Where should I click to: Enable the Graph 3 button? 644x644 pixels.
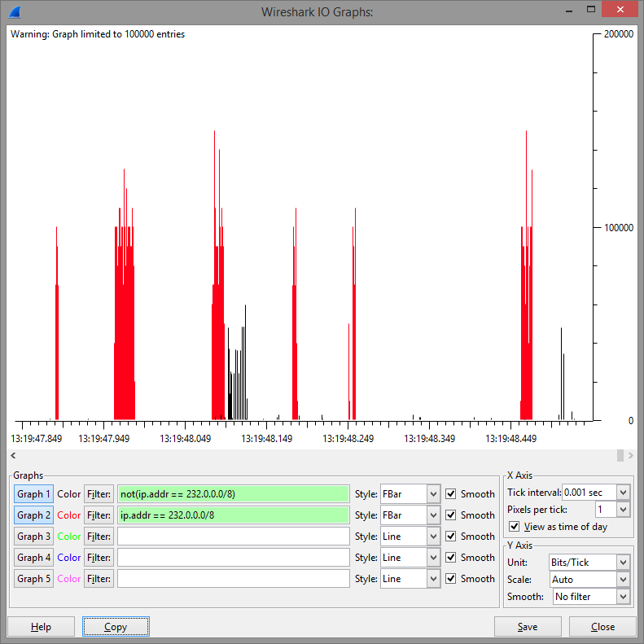tap(34, 537)
